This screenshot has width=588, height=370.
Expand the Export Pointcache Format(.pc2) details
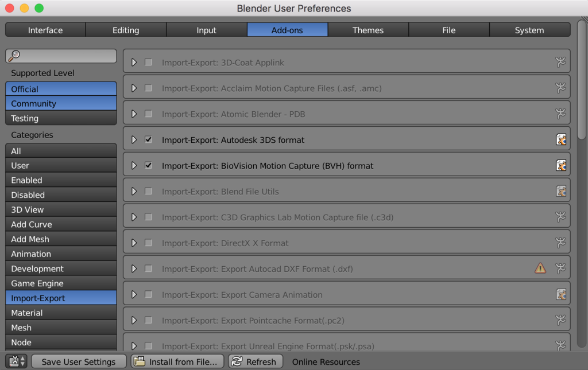(134, 320)
